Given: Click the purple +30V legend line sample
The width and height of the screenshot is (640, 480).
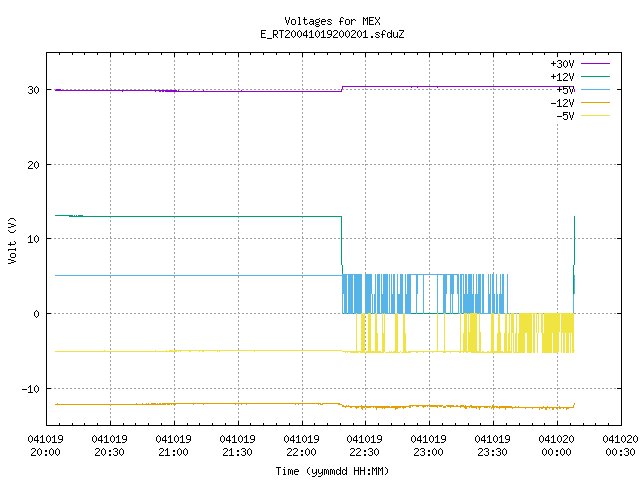Looking at the screenshot, I should (x=595, y=64).
